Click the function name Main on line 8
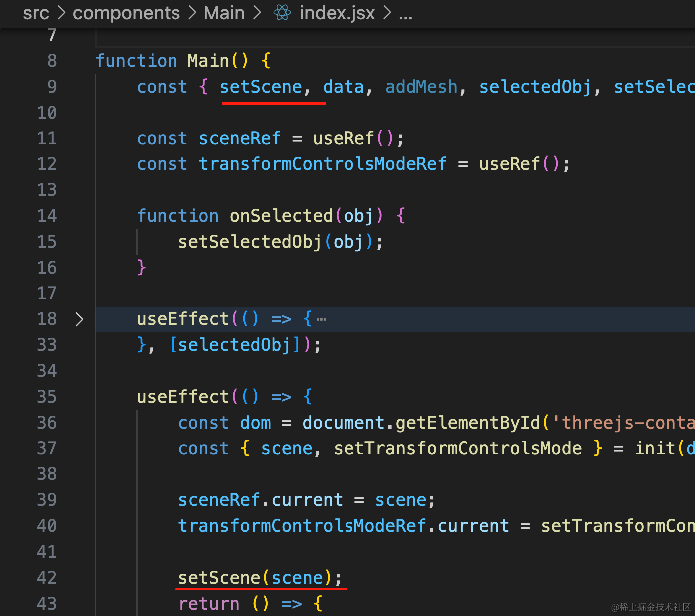 208,61
